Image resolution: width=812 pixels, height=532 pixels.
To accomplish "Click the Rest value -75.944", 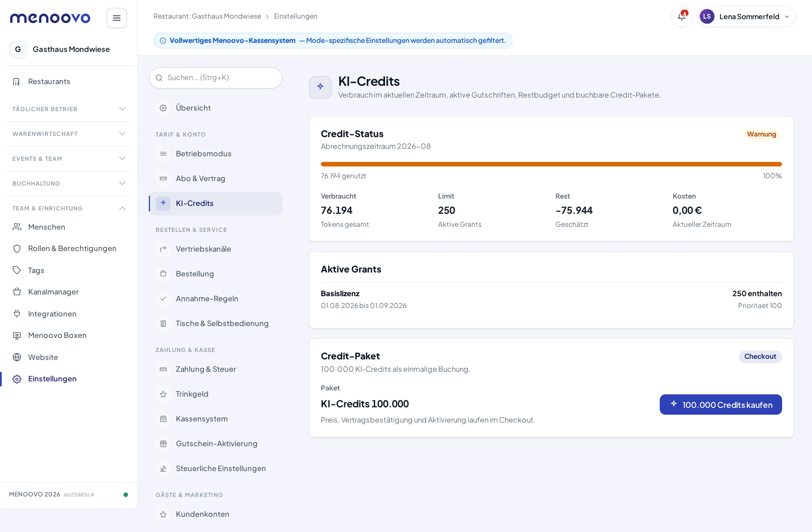I will 574,210.
